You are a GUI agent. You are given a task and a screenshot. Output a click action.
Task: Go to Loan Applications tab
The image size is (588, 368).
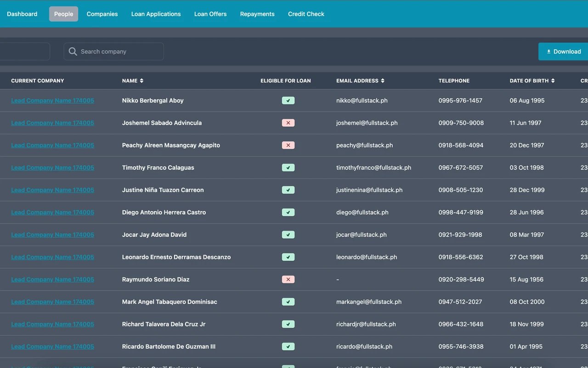(156, 14)
